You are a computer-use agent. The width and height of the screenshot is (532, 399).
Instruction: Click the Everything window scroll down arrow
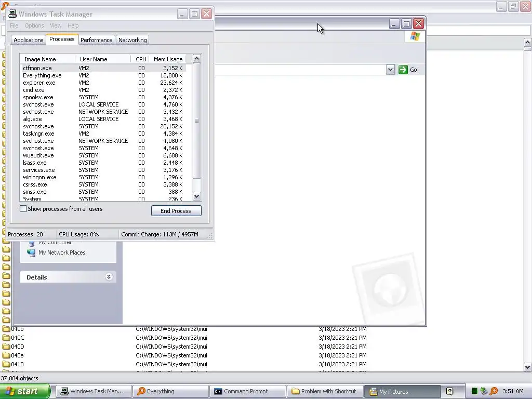527,367
